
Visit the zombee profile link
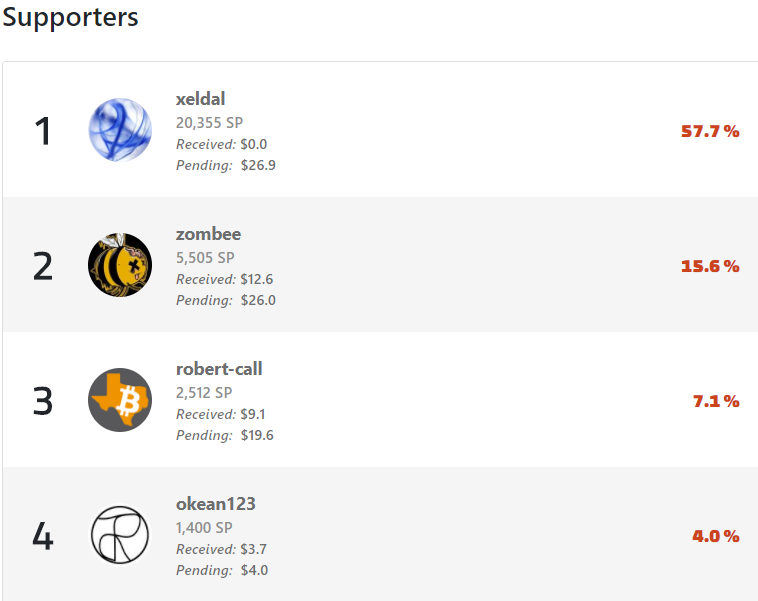(x=208, y=234)
